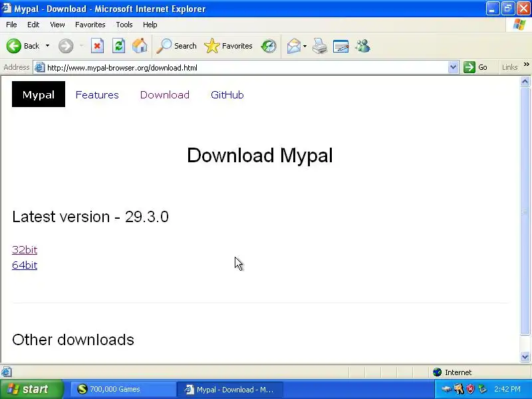This screenshot has width=532, height=399.
Task: Open the Tools menu
Action: click(x=124, y=25)
